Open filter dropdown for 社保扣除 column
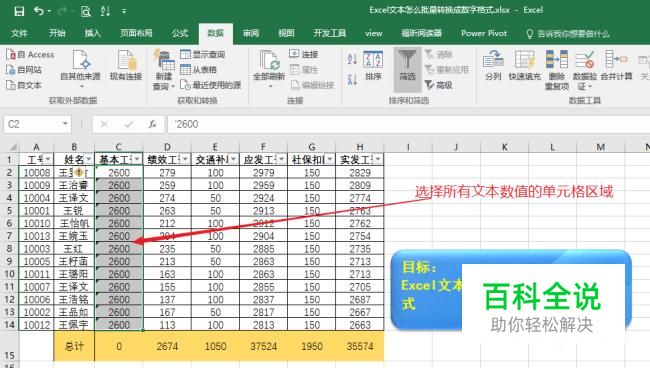The image size is (650, 368). [330, 159]
